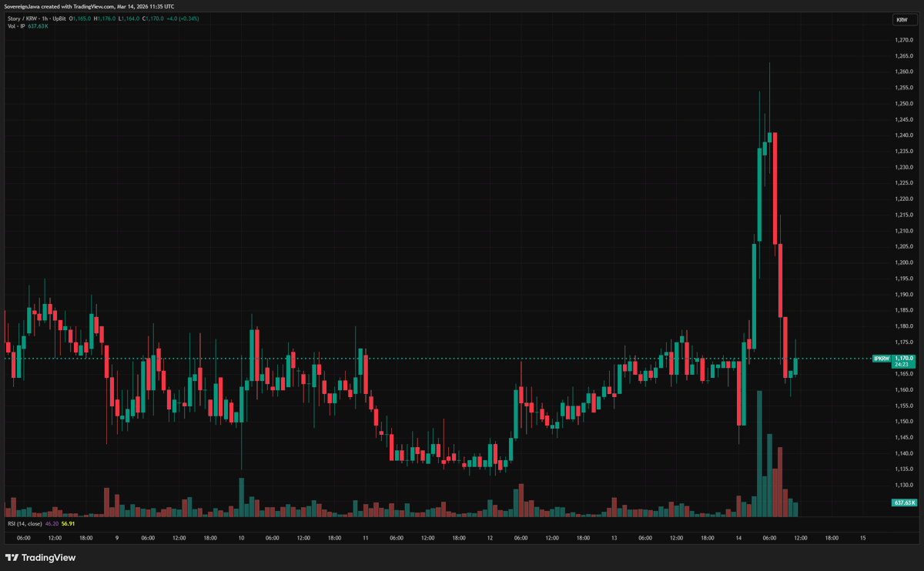
Task: Click the open value O1,165.0 in header
Action: click(x=80, y=18)
